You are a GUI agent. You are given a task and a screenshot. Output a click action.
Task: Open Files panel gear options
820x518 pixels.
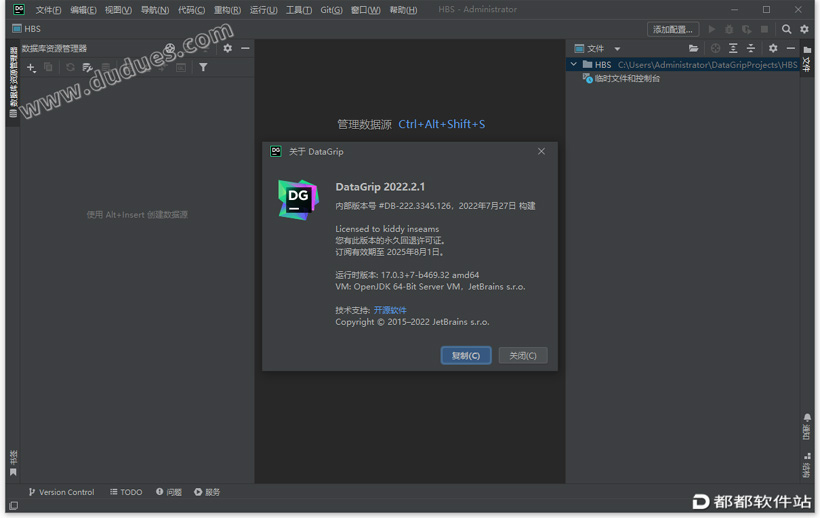773,49
